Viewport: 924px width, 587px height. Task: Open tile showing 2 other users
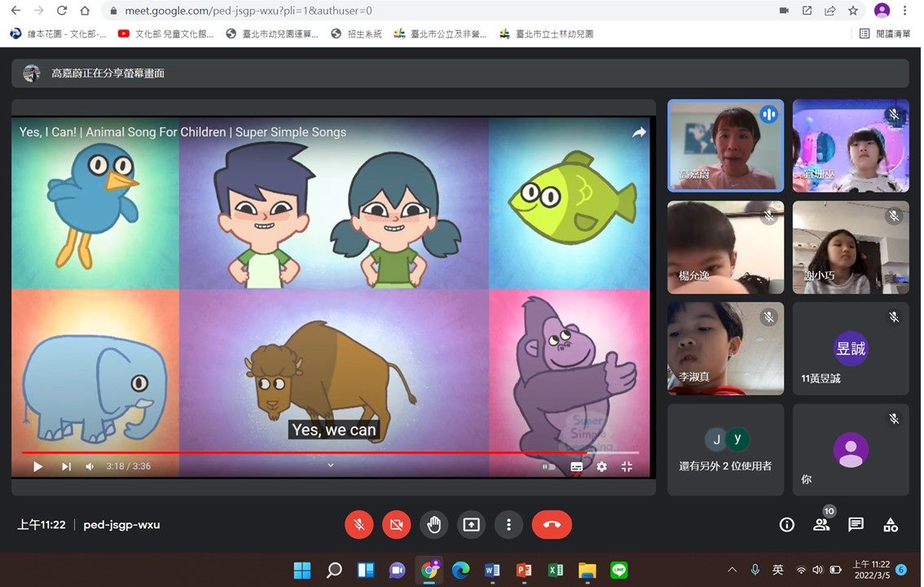[x=725, y=449]
